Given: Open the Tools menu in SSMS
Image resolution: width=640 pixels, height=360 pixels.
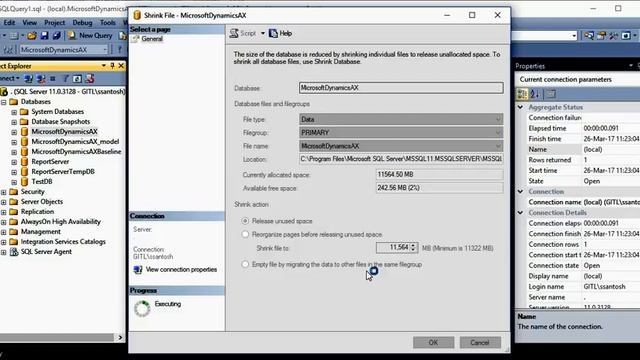Looking at the screenshot, I should pos(108,23).
